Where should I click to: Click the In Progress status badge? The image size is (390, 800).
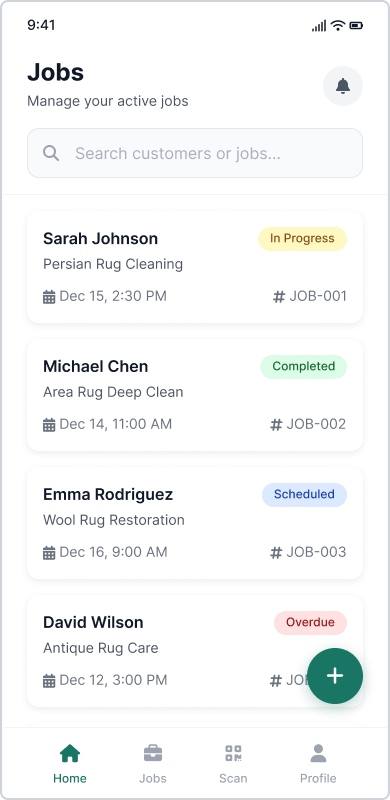click(x=302, y=239)
